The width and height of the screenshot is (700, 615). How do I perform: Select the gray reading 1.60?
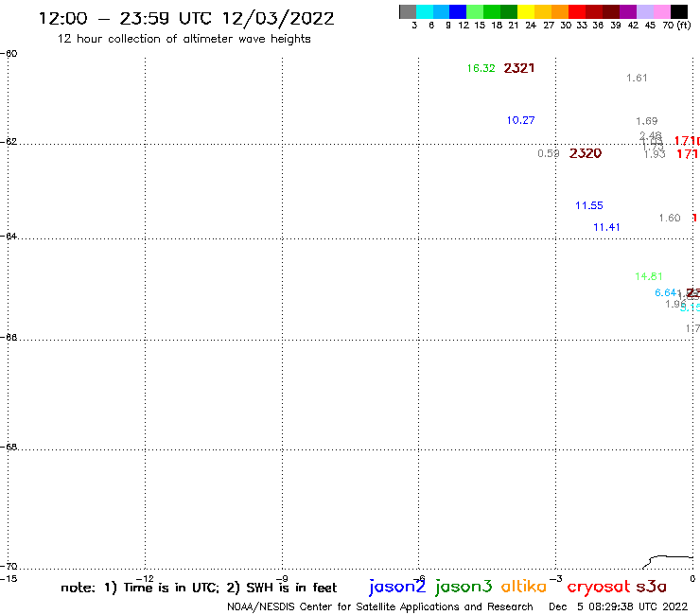(x=670, y=218)
